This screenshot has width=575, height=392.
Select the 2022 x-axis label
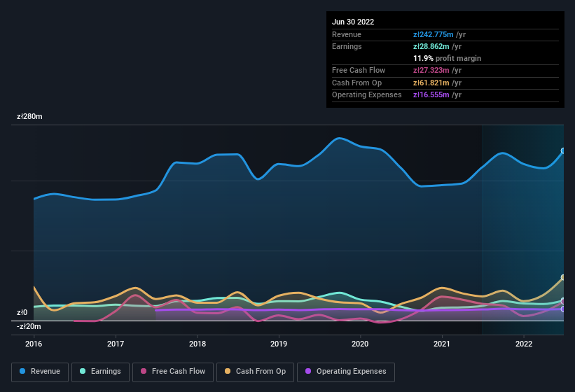(524, 344)
